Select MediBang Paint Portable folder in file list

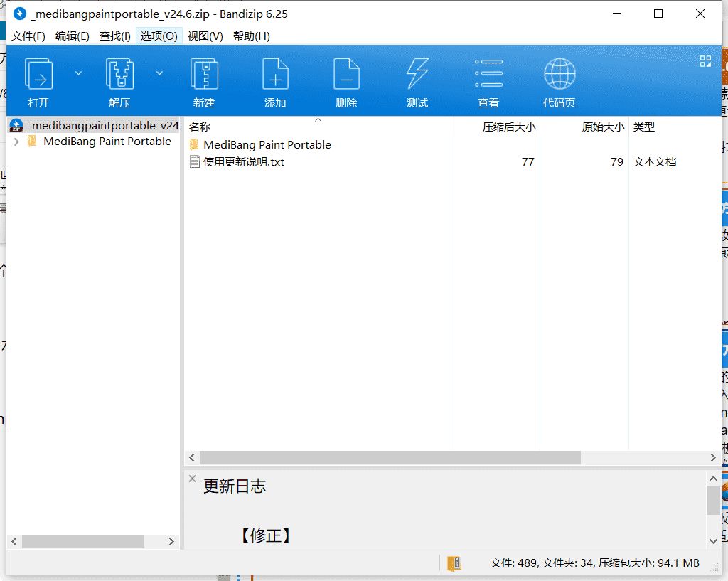pyautogui.click(x=267, y=145)
